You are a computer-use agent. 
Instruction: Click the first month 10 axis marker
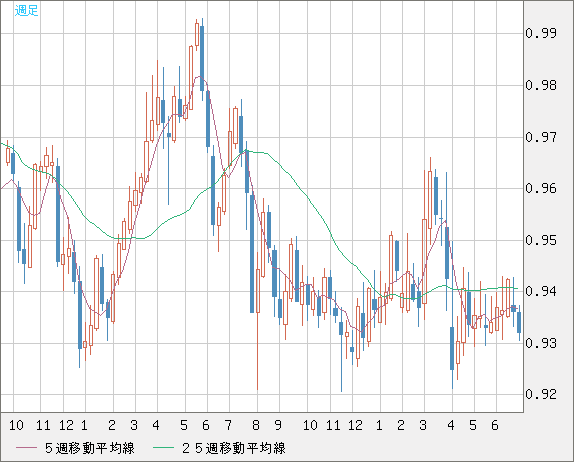tap(16, 425)
